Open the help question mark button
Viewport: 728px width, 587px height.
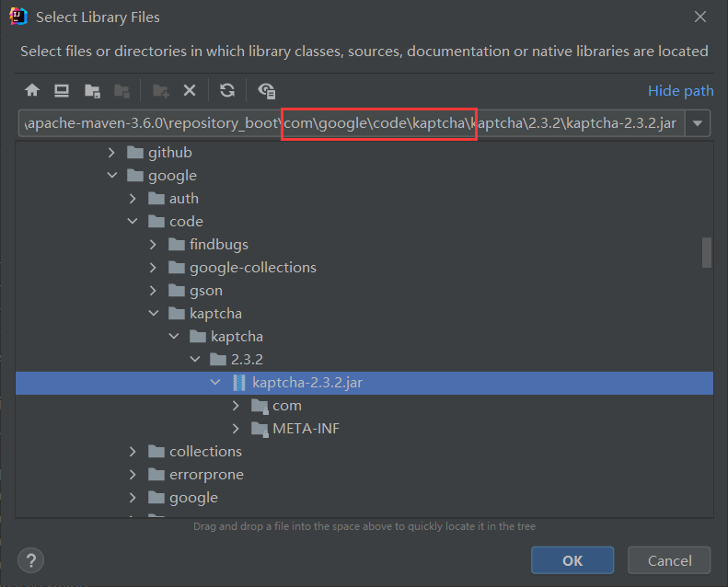point(30,560)
